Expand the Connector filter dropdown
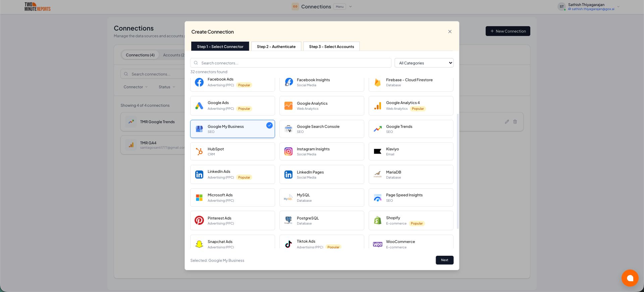The width and height of the screenshot is (644, 292). pyautogui.click(x=136, y=87)
